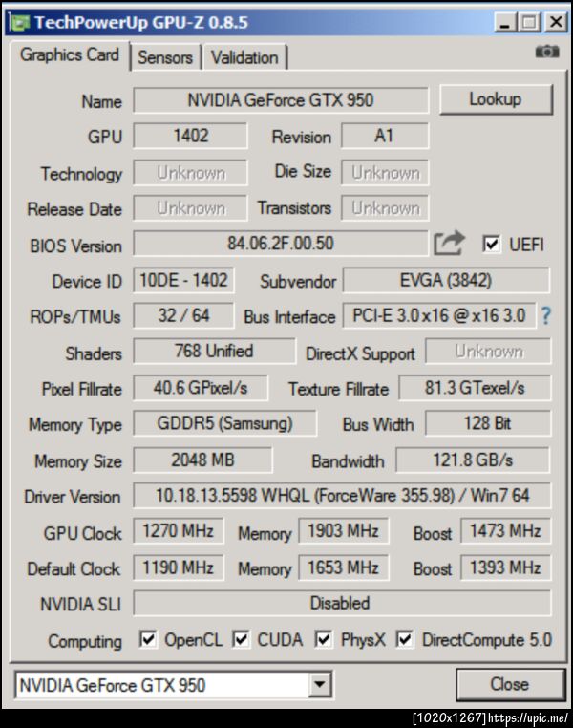Click the 1393 MHz default boost field
The width and height of the screenshot is (573, 728).
[505, 567]
